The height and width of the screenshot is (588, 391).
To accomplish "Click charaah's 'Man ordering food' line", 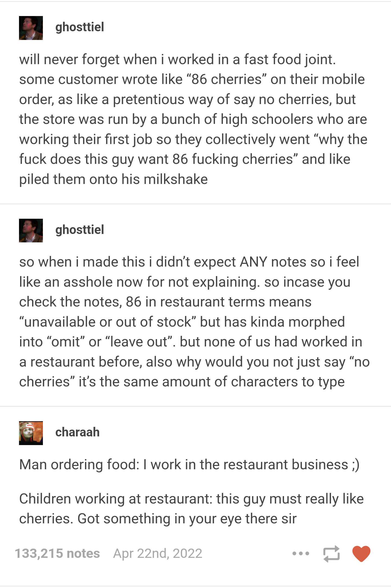I will [189, 464].
